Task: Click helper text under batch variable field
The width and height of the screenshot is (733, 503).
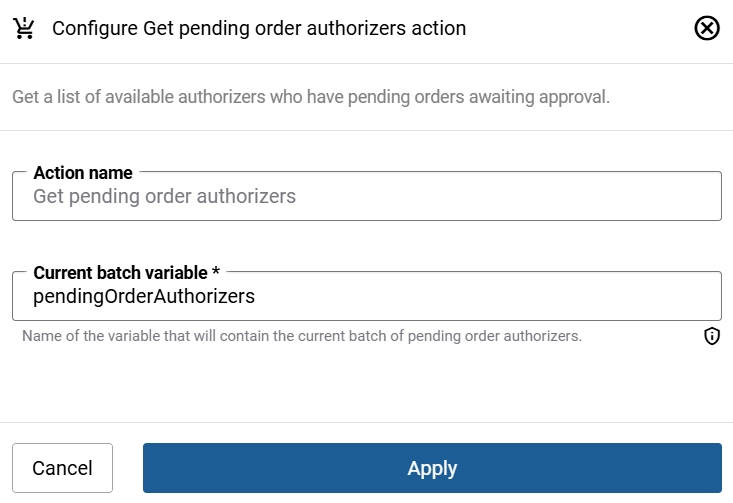Action: [302, 336]
